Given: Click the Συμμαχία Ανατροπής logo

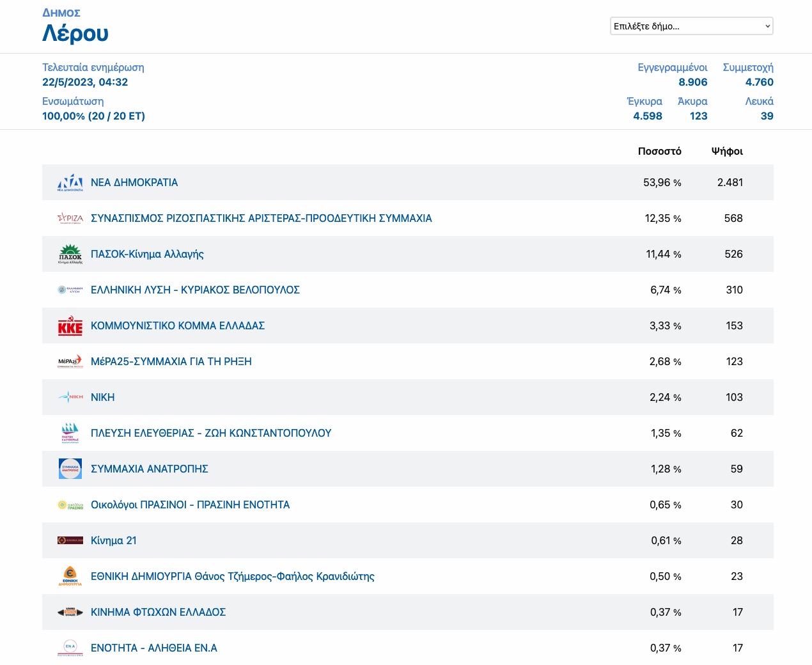Looking at the screenshot, I should 70,469.
